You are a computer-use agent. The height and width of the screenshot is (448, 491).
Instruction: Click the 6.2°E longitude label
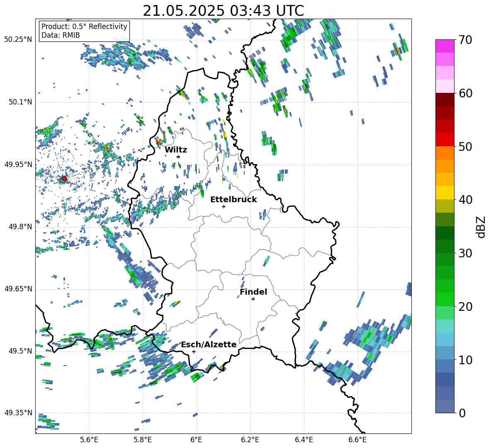tap(250, 440)
